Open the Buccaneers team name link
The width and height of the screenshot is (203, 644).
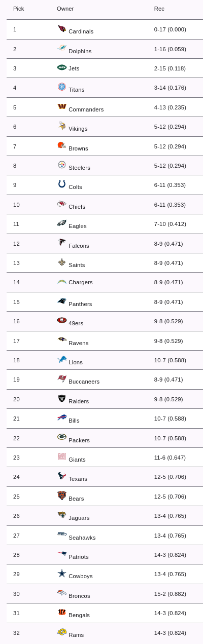click(x=84, y=382)
